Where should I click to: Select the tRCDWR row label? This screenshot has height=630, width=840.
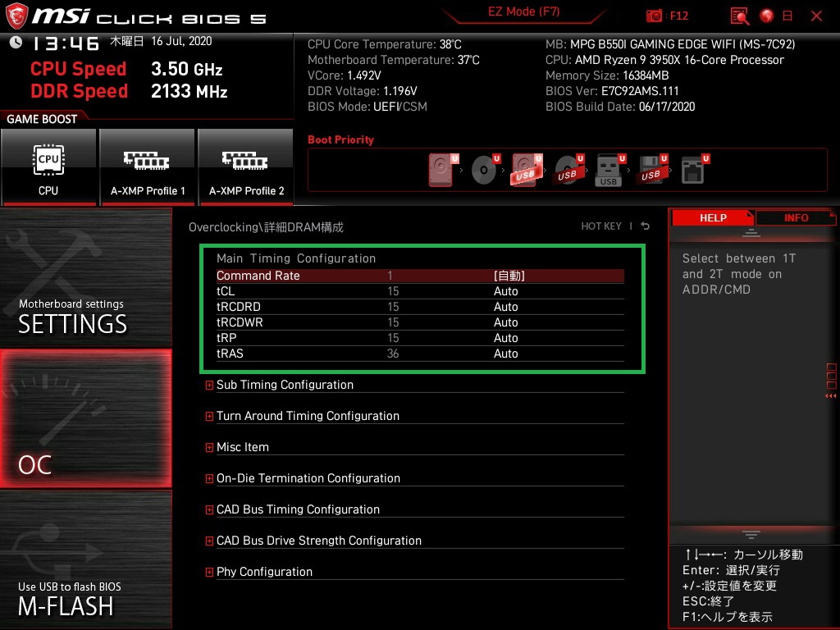(240, 322)
